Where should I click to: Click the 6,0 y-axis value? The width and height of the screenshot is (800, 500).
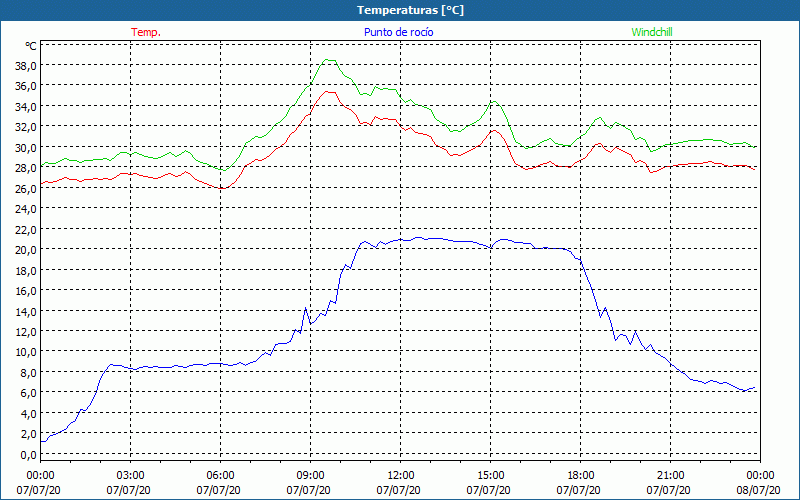click(x=28, y=393)
